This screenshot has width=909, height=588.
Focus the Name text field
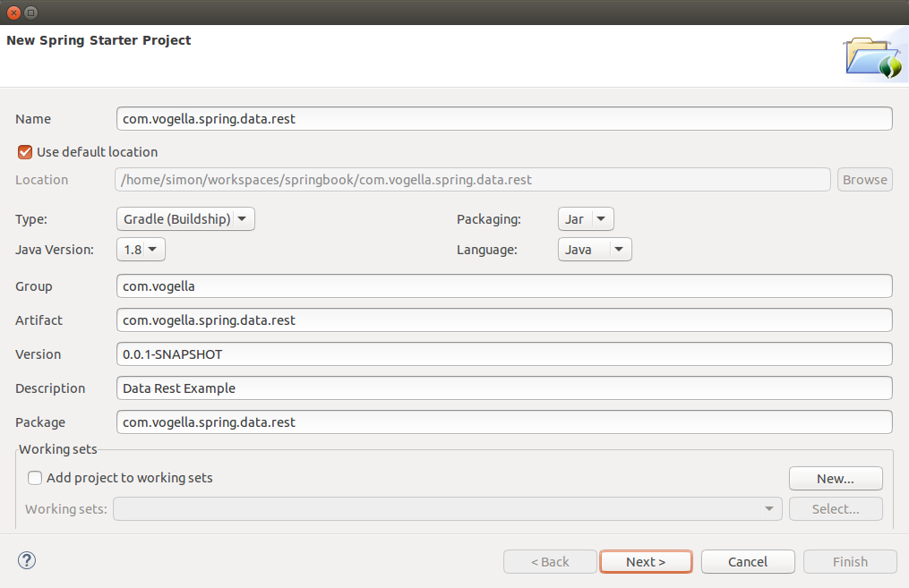click(x=503, y=119)
